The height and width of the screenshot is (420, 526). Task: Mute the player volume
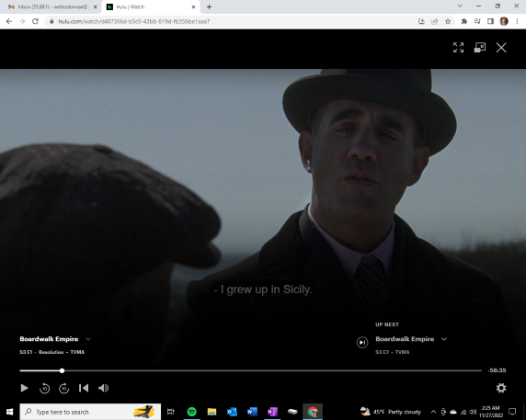[x=103, y=388]
